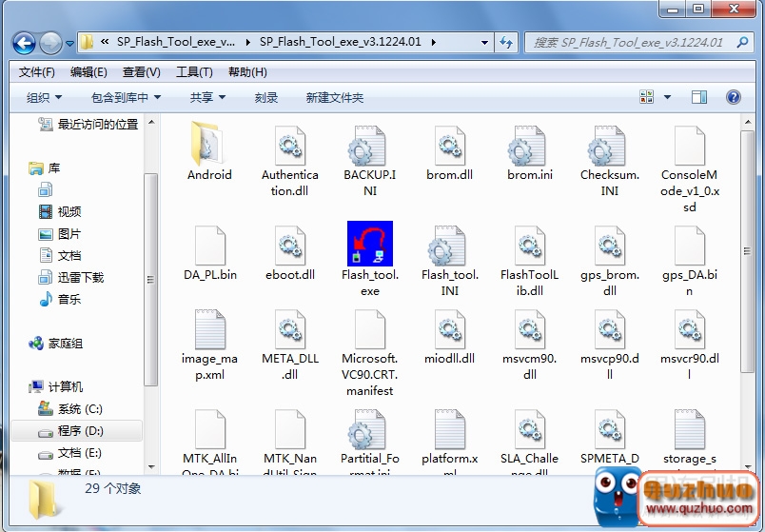Open the 工具(T) menu

click(194, 72)
